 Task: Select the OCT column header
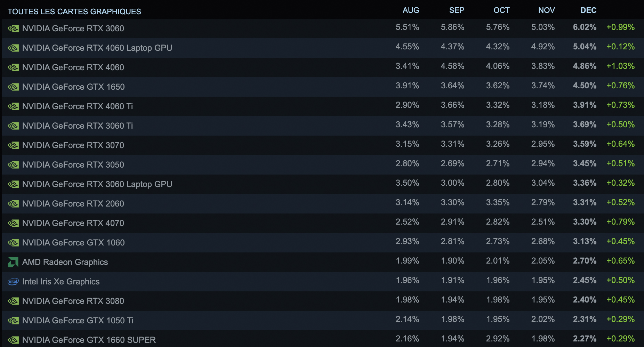click(x=501, y=10)
